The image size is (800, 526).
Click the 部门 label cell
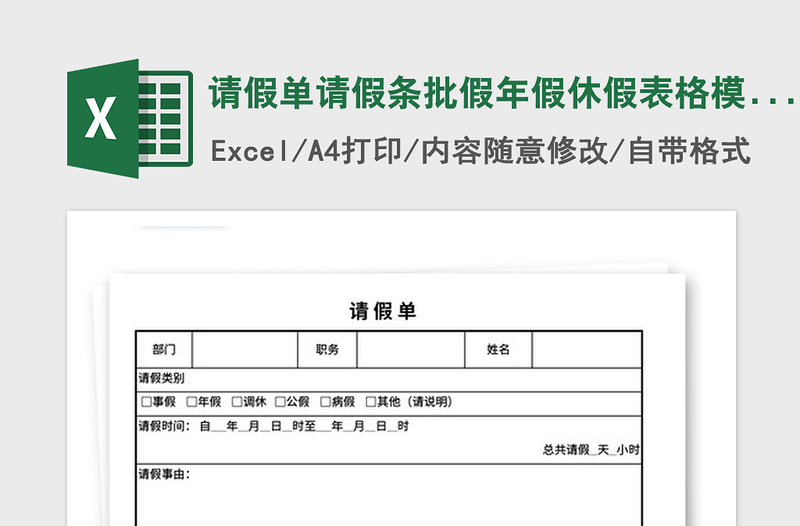coord(164,349)
